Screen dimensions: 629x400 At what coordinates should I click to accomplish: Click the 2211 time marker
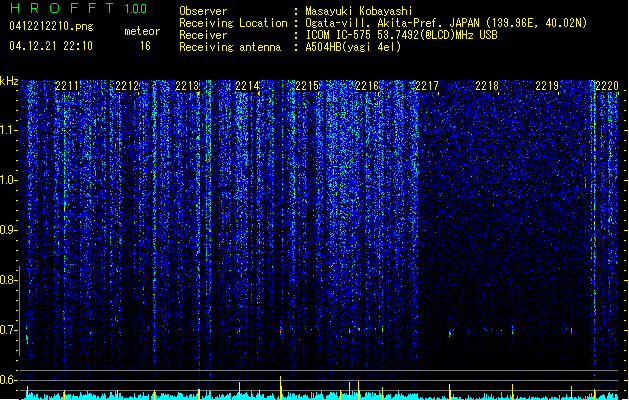point(67,86)
